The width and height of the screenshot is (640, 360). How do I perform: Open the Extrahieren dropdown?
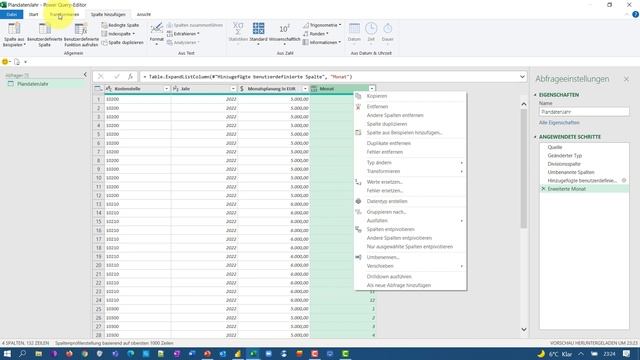click(183, 34)
